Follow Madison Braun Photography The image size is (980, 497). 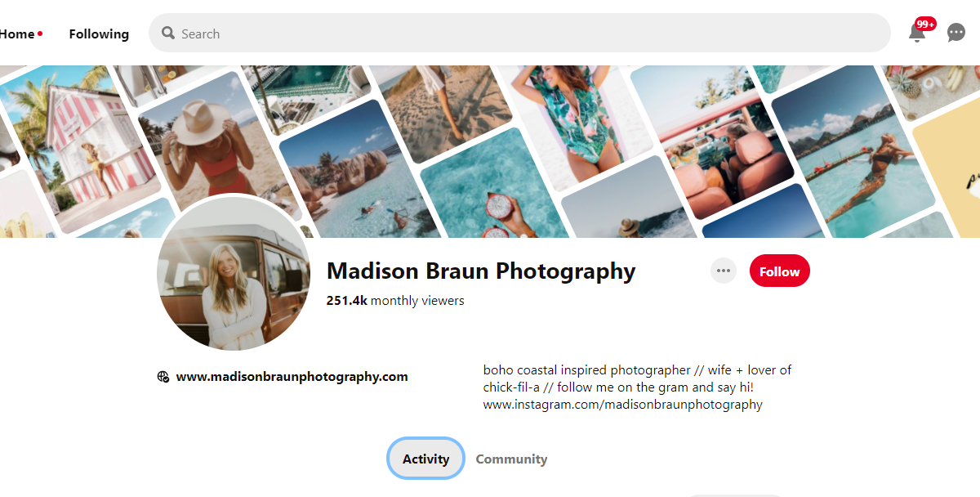(x=779, y=271)
